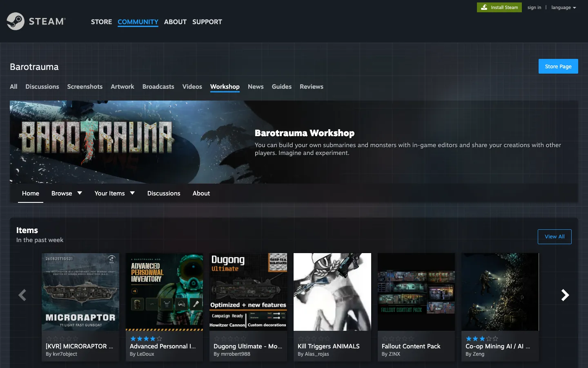Image resolution: width=588 pixels, height=368 pixels.
Task: Click the Install Steam download icon
Action: pyautogui.click(x=484, y=7)
